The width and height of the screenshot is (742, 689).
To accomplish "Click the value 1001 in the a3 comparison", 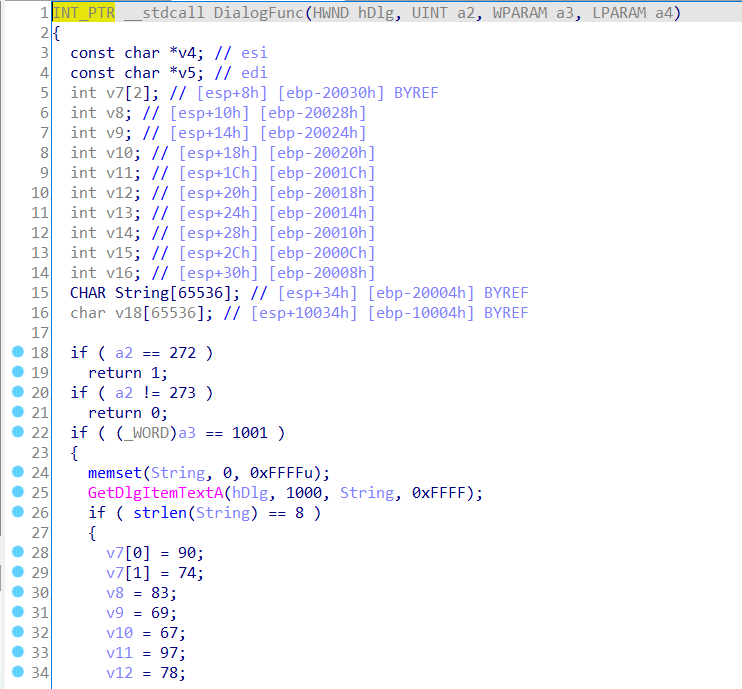I will pyautogui.click(x=252, y=433).
